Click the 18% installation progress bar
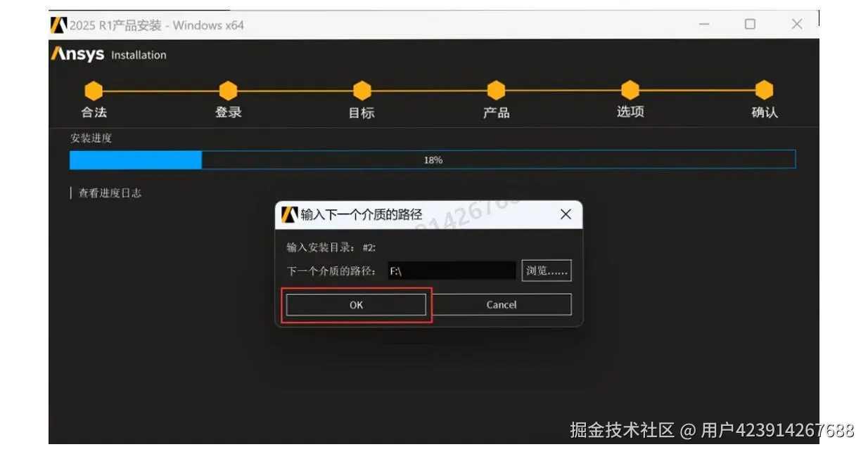Viewport: 868px width, 454px height. click(433, 160)
